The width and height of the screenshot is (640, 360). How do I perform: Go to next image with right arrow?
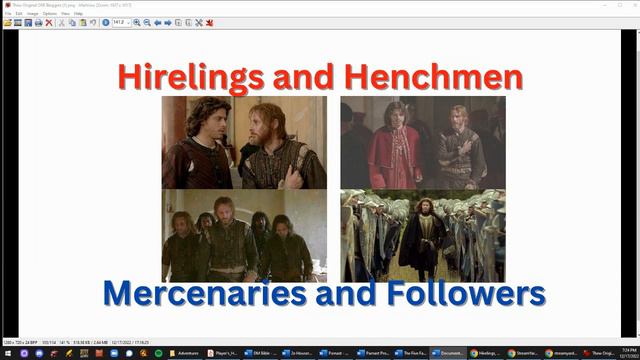point(168,23)
